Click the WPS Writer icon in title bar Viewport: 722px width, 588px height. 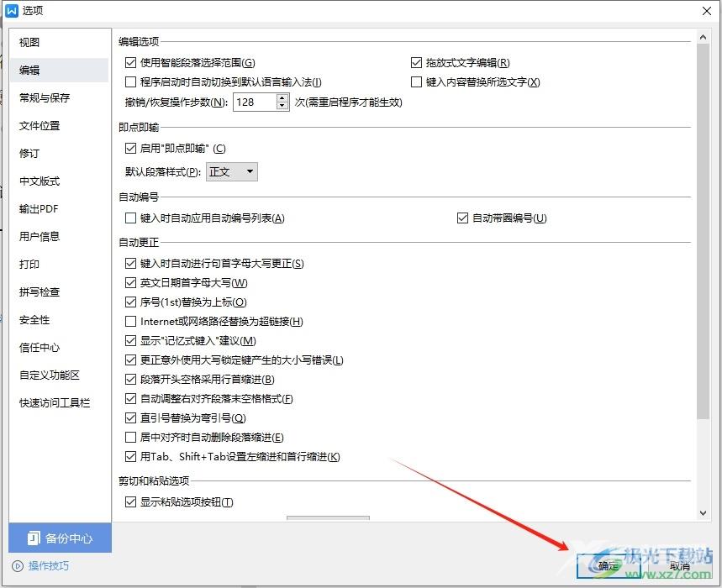pos(12,11)
